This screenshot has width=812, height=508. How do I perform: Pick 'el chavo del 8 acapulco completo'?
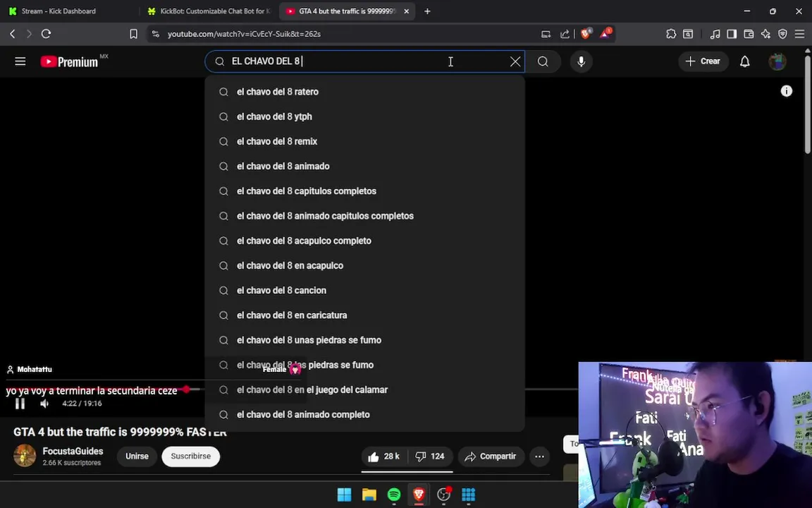point(364,241)
